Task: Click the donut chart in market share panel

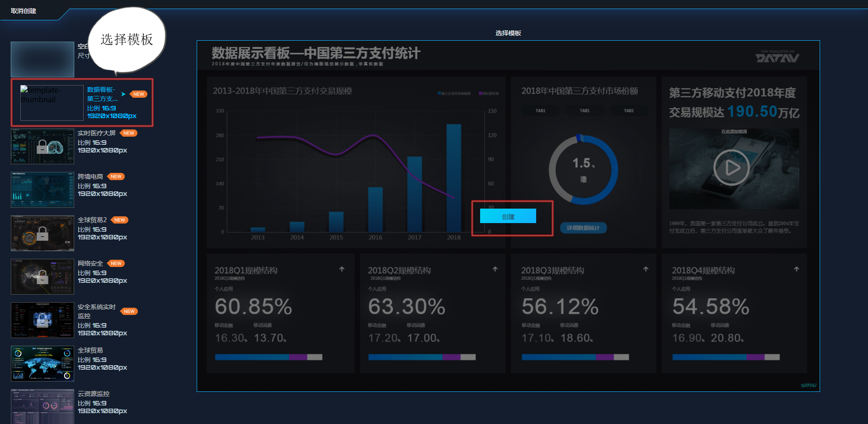Action: (583, 170)
